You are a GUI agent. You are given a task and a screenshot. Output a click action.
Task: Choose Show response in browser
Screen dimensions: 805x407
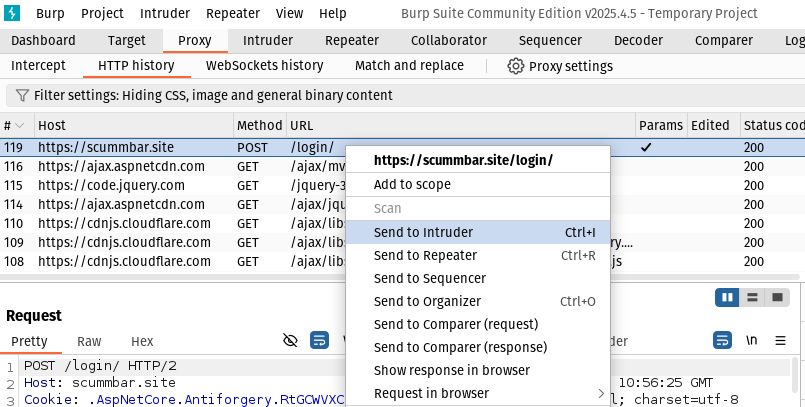tap(478, 371)
